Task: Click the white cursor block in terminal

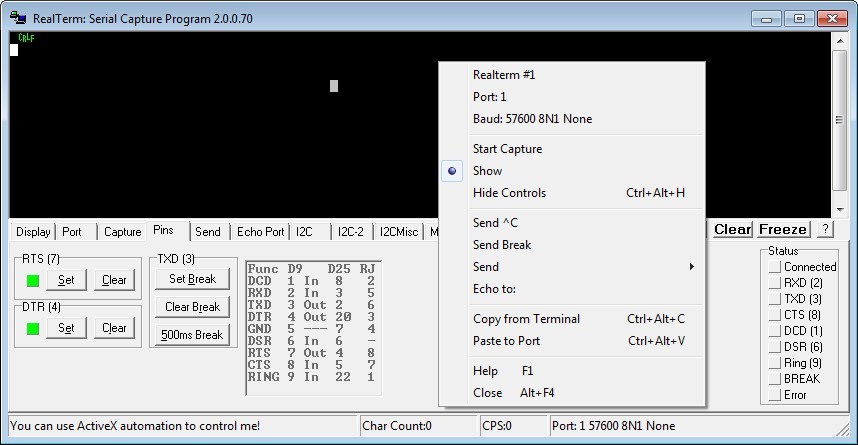Action: (14, 50)
